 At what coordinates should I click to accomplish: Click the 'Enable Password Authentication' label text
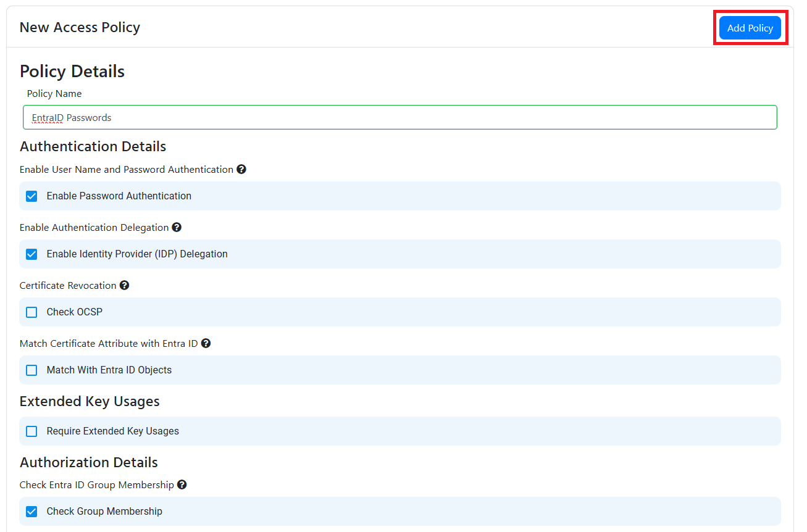pos(119,196)
